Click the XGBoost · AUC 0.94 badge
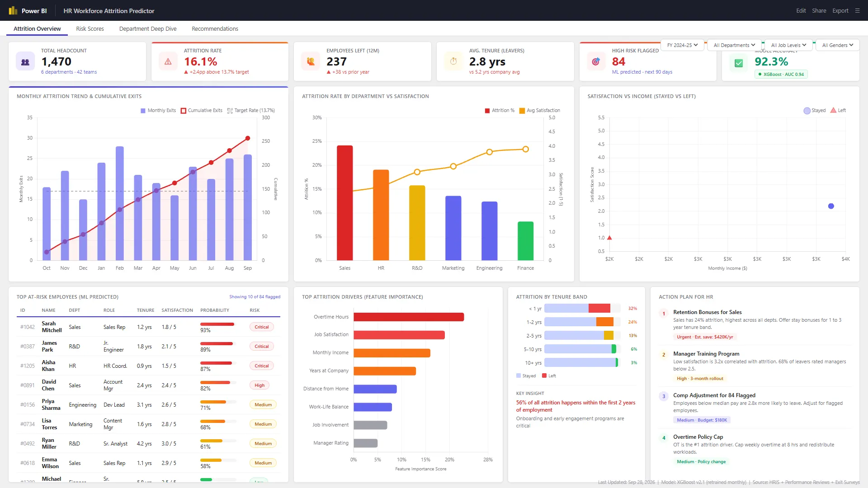Image resolution: width=868 pixels, height=488 pixels. [781, 74]
